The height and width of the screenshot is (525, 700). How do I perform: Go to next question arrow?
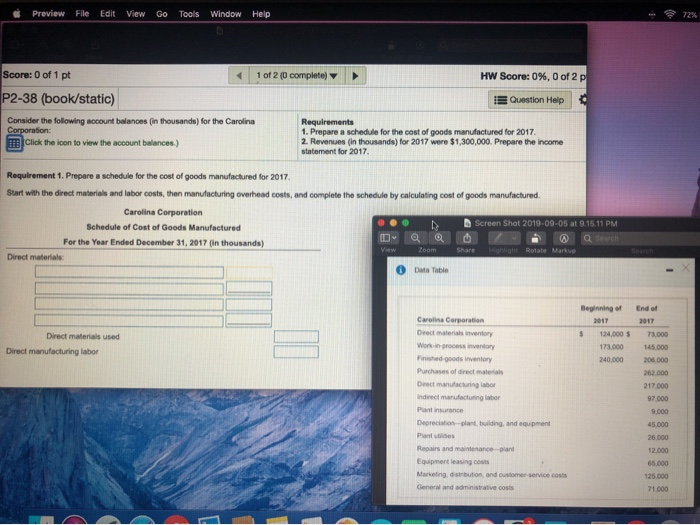click(x=355, y=75)
